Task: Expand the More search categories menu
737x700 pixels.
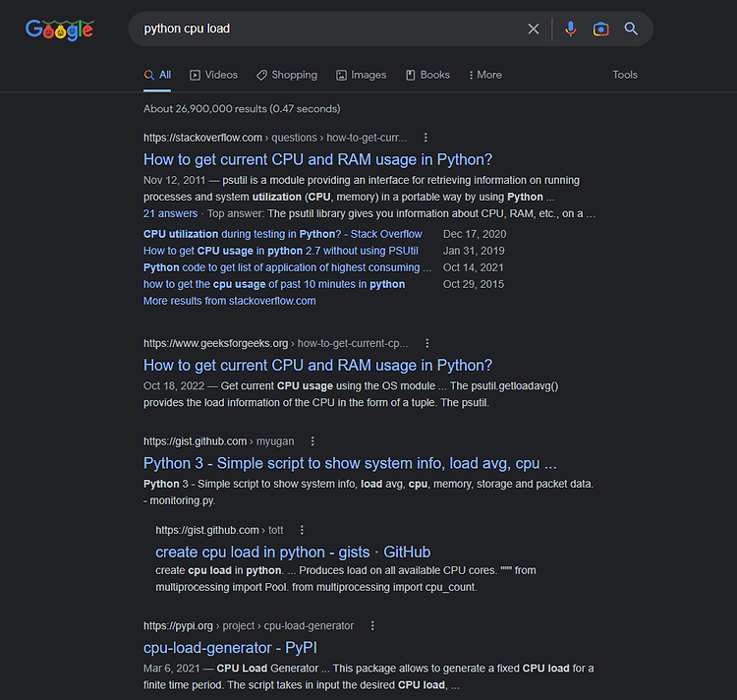Action: pos(485,76)
